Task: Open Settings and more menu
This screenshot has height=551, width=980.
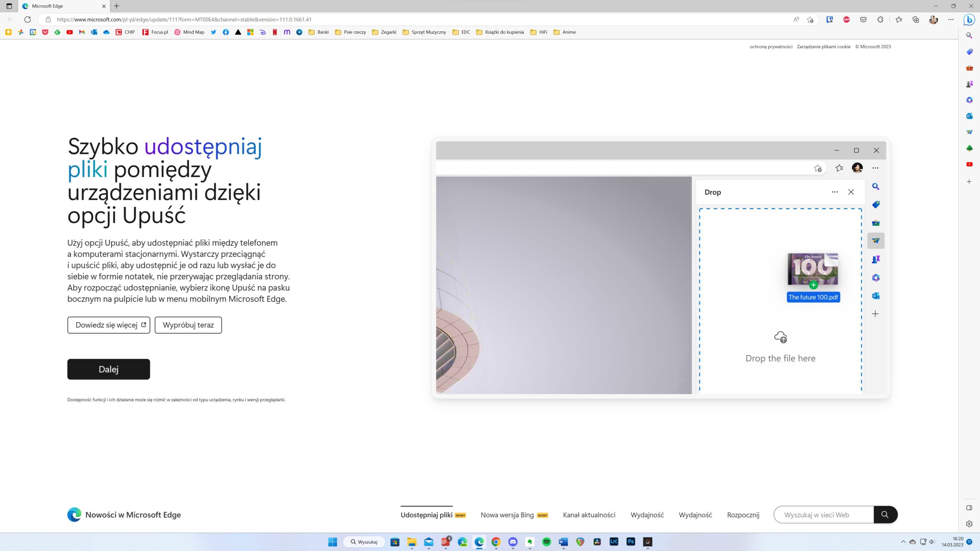Action: tap(951, 20)
